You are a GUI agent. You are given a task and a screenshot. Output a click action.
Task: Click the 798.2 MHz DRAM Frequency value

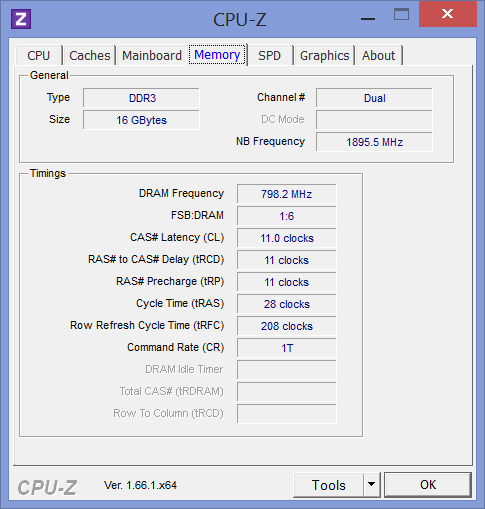(x=287, y=194)
